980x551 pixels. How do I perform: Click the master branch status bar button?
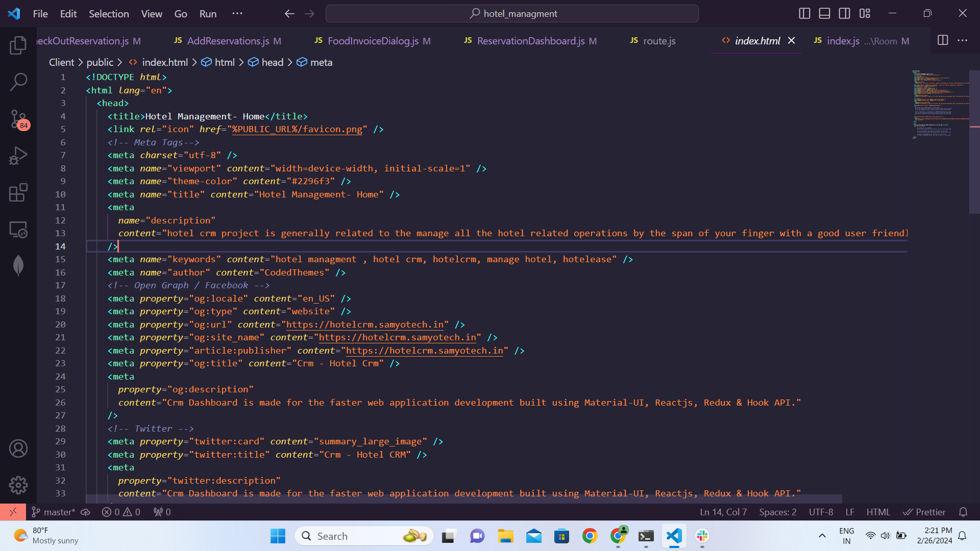[x=54, y=512]
